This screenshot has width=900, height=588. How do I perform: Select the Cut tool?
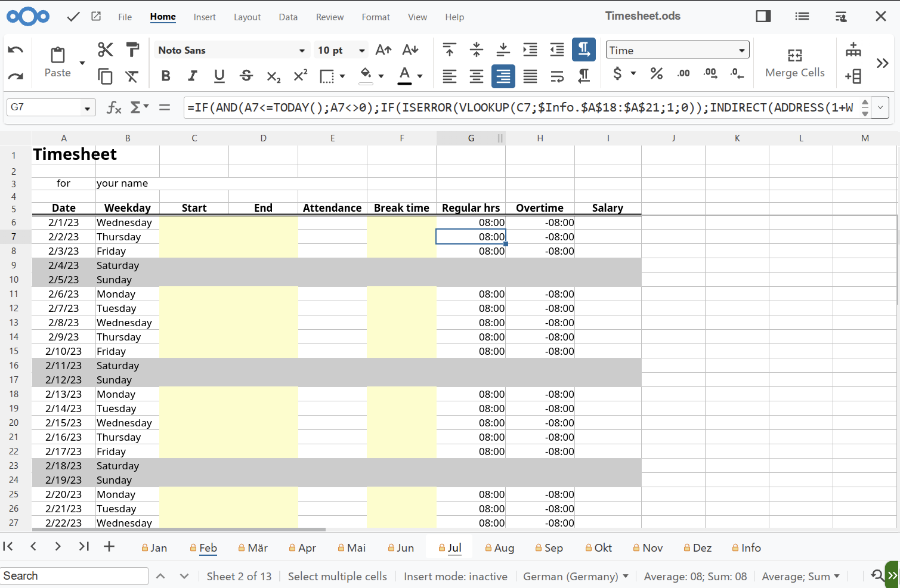click(105, 49)
